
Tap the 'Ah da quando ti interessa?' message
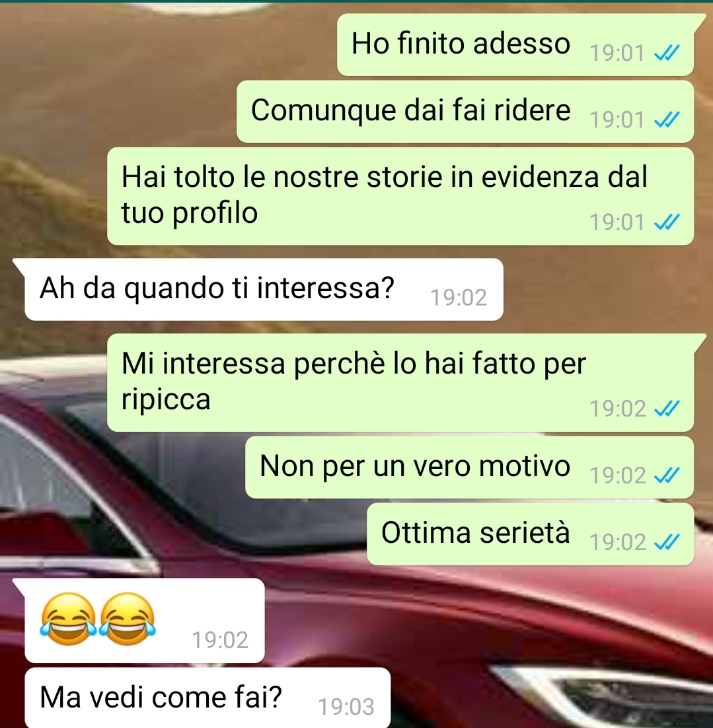[264, 289]
